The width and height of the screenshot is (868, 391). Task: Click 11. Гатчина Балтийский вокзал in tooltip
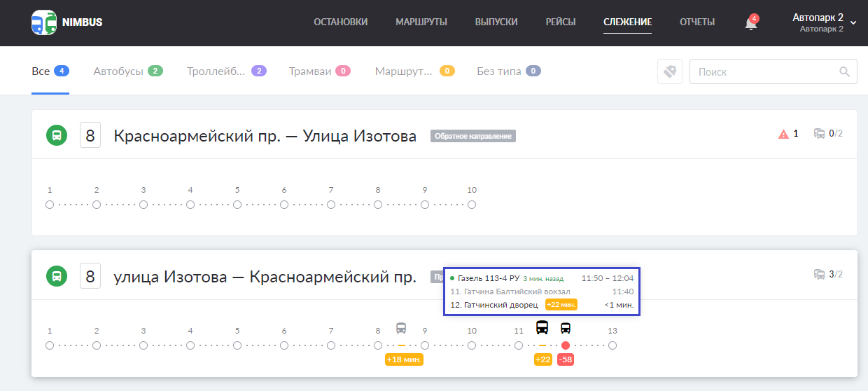(x=510, y=291)
